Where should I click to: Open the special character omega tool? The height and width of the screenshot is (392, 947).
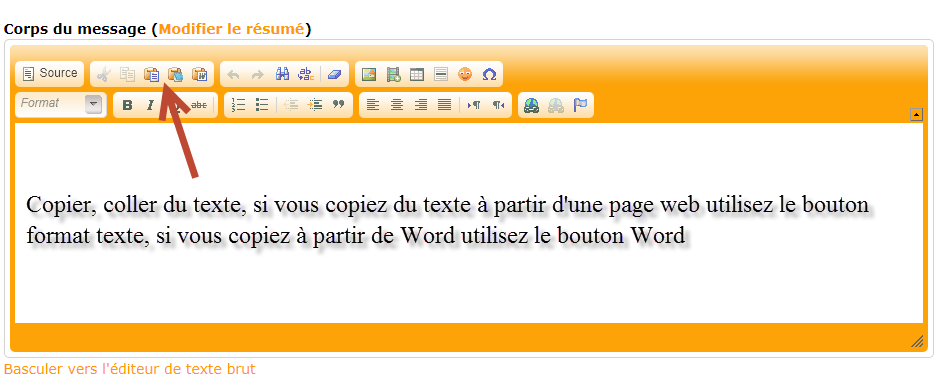coord(489,74)
